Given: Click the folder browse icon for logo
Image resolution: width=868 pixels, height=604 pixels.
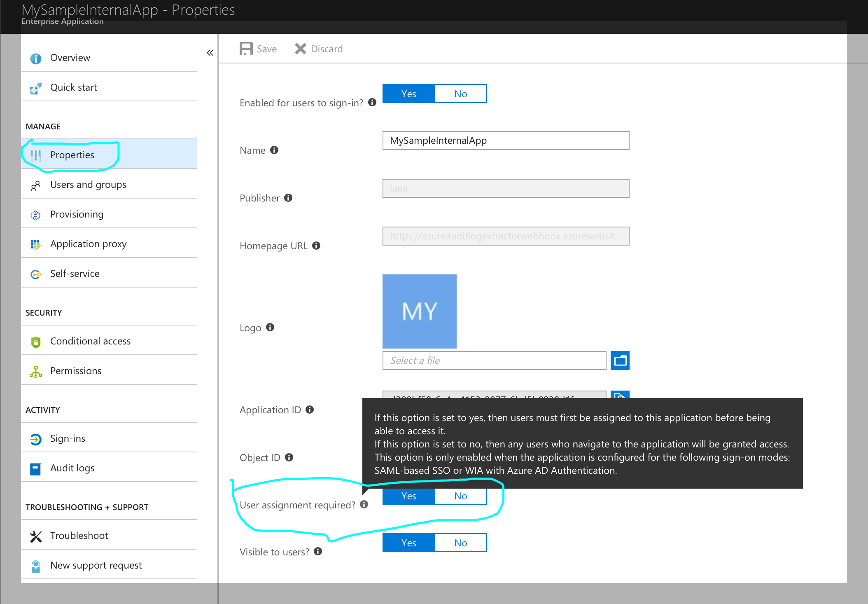Looking at the screenshot, I should point(620,361).
